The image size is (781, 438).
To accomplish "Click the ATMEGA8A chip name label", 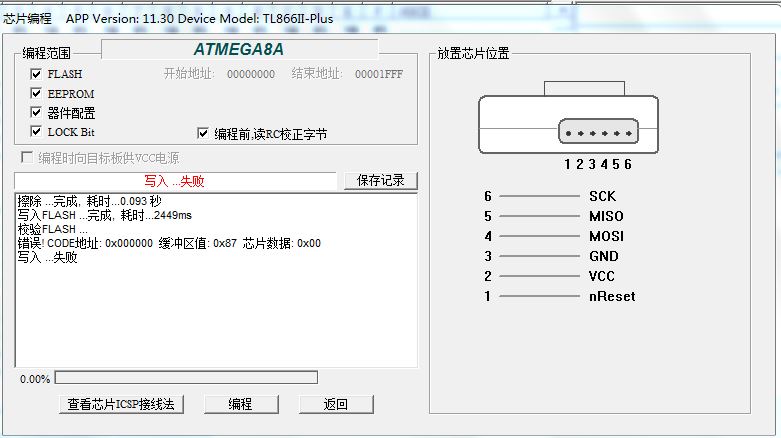I will (x=238, y=49).
